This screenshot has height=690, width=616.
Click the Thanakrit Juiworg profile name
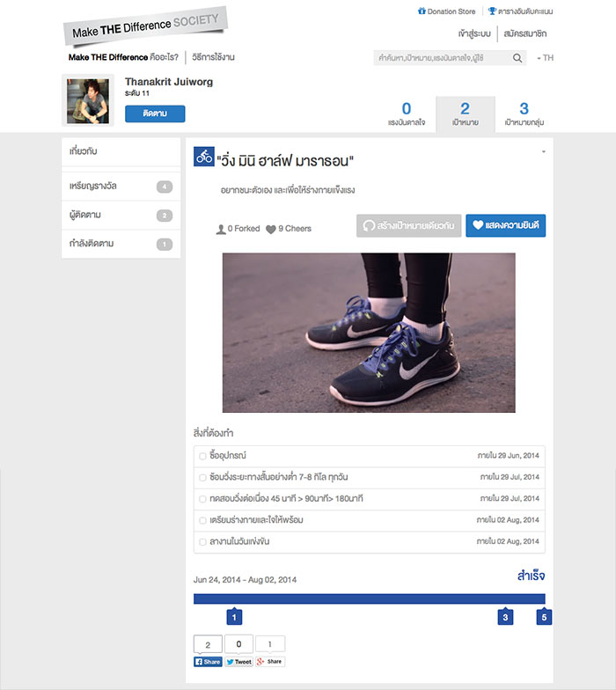tap(169, 82)
